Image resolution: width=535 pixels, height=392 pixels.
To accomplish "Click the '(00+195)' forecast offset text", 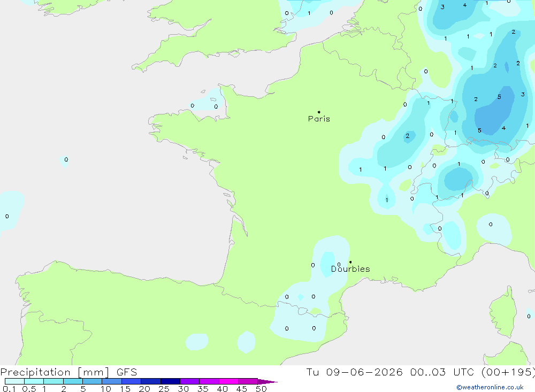I will [508, 372].
